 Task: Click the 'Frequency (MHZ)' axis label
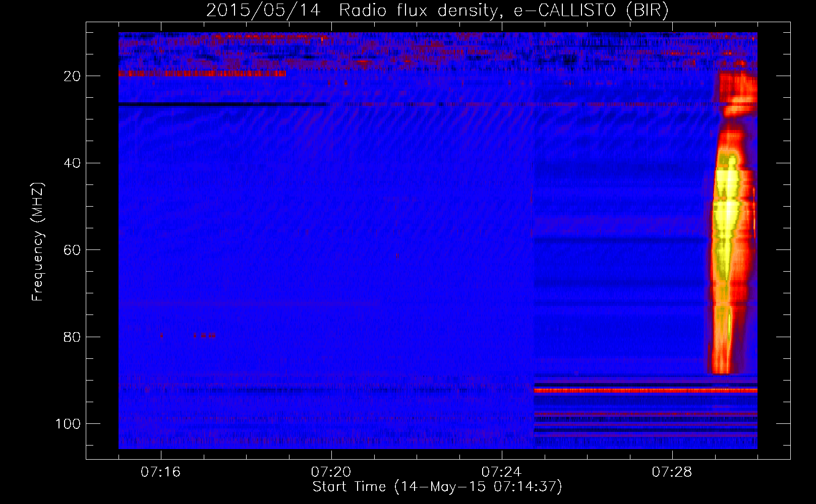[38, 242]
